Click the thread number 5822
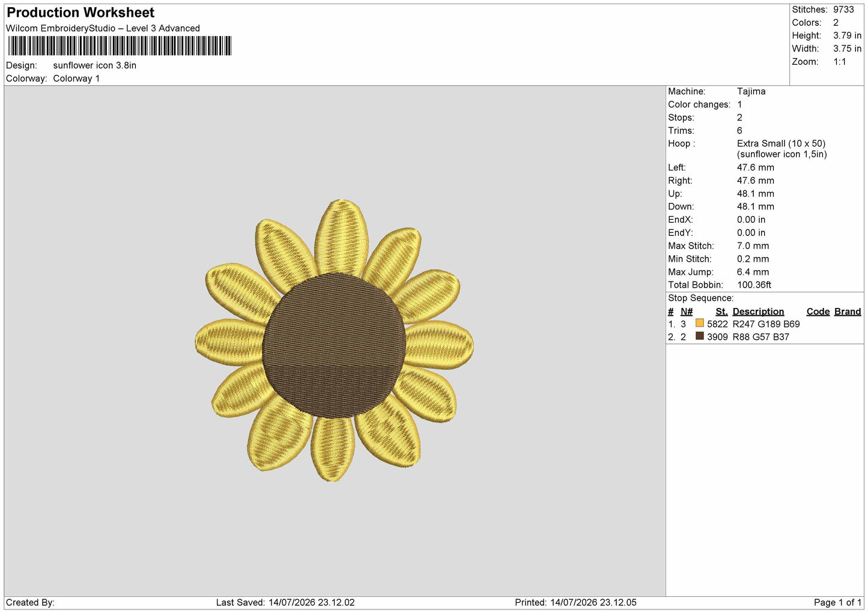The height and width of the screenshot is (613, 868). pyautogui.click(x=717, y=324)
